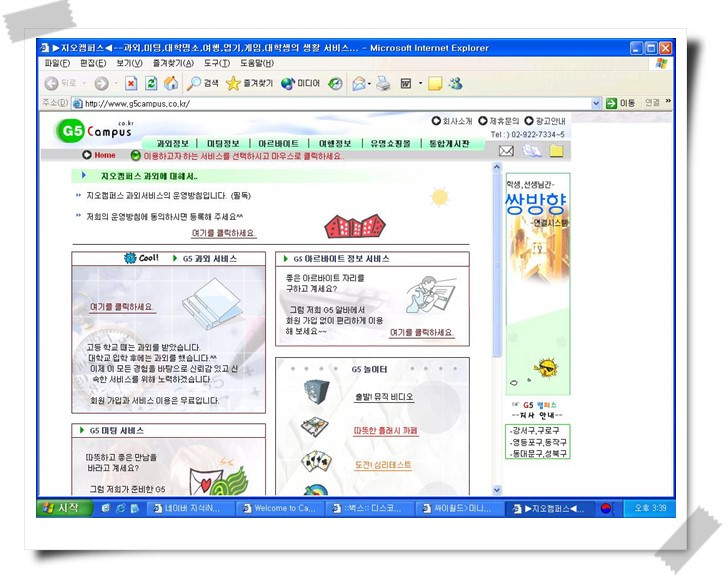Go to Home page house icon
The image size is (727, 580).
coord(171,83)
